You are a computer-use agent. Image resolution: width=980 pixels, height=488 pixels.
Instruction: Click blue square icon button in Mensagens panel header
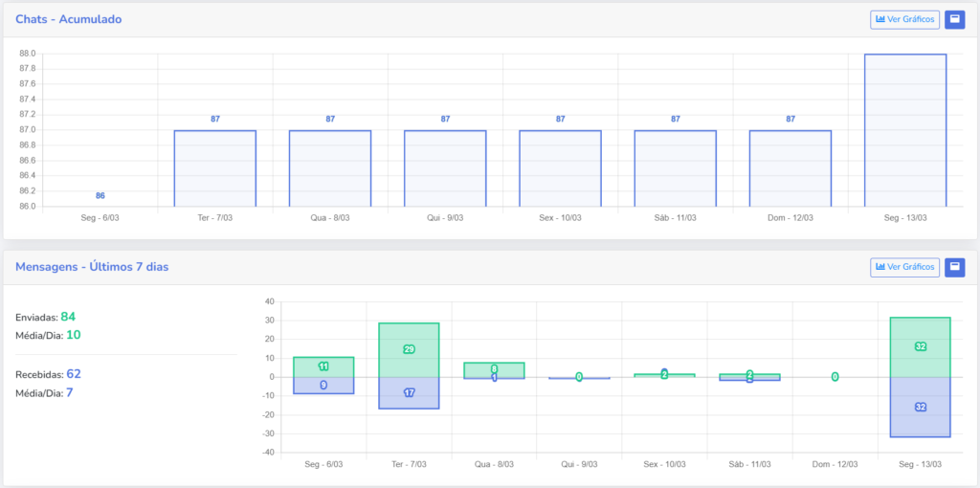point(954,267)
